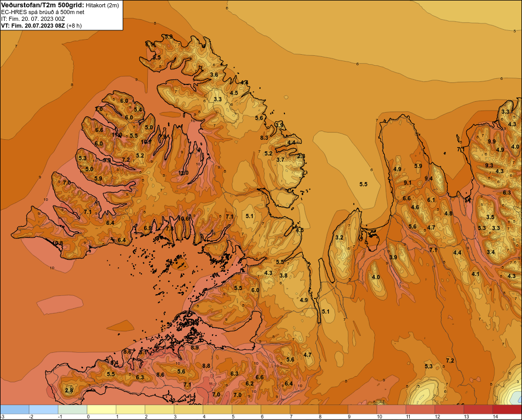Click the '5.4' temperature value

pos(138,110)
